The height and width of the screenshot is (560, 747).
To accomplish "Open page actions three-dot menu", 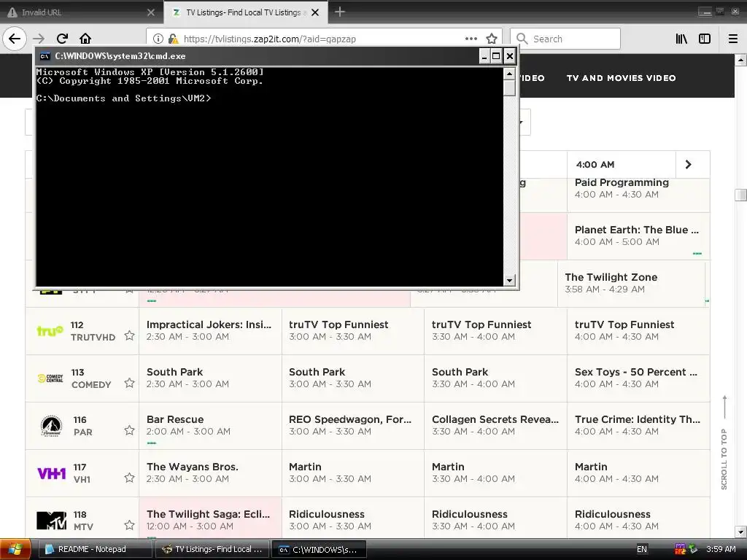I will click(471, 39).
